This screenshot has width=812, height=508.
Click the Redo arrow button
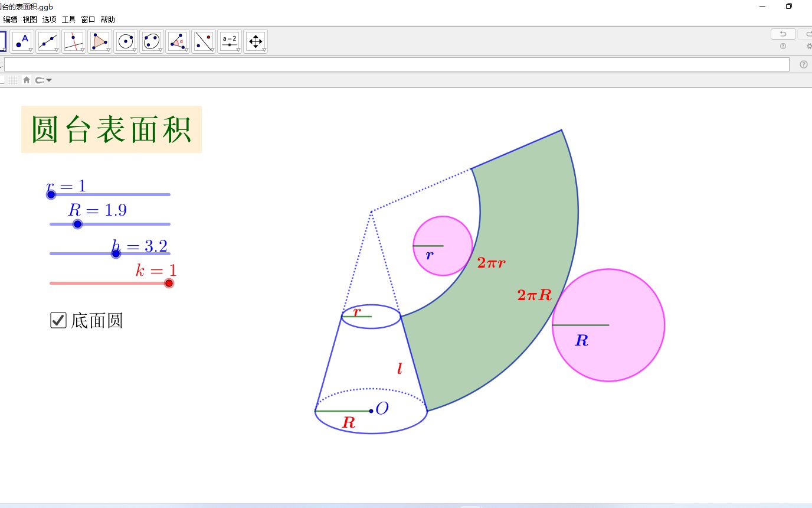(806, 34)
